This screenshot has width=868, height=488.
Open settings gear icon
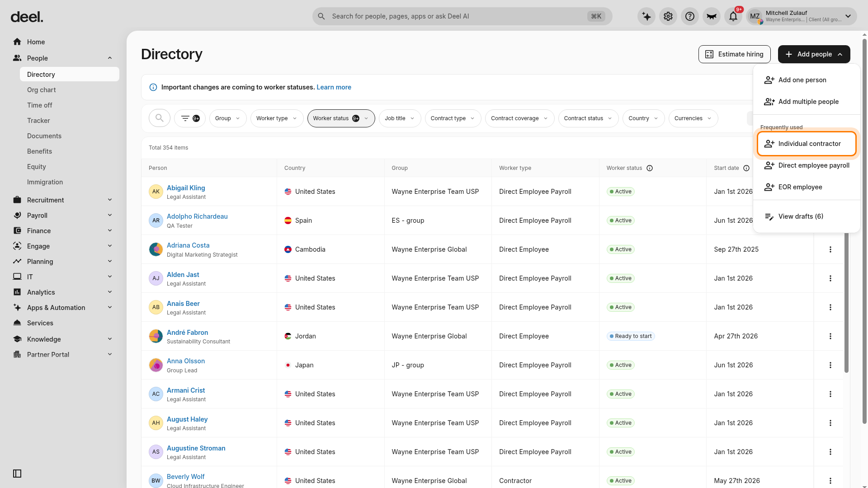[668, 16]
